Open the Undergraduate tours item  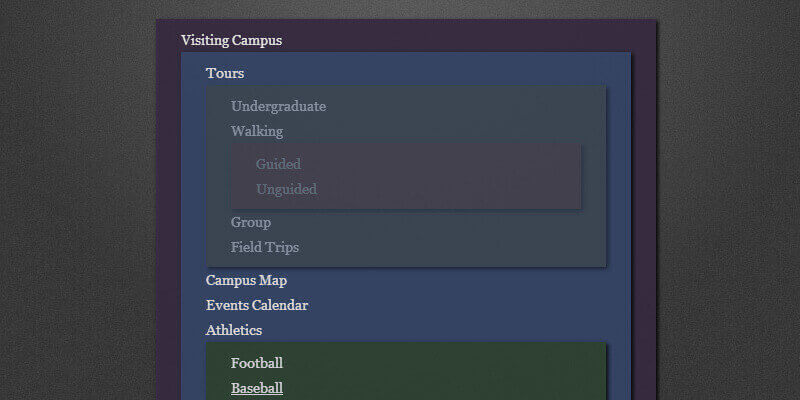point(278,106)
